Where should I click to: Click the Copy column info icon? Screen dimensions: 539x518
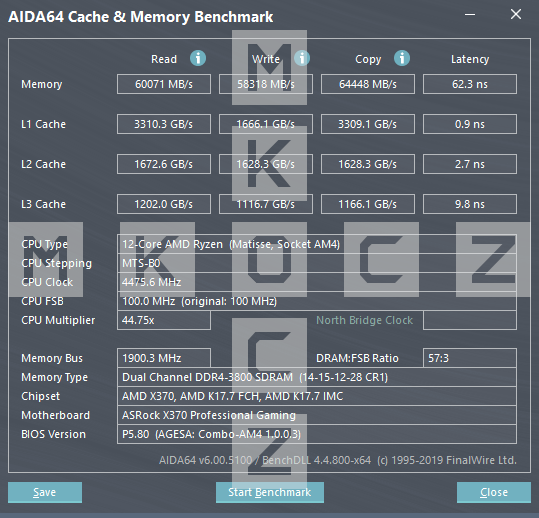point(402,58)
